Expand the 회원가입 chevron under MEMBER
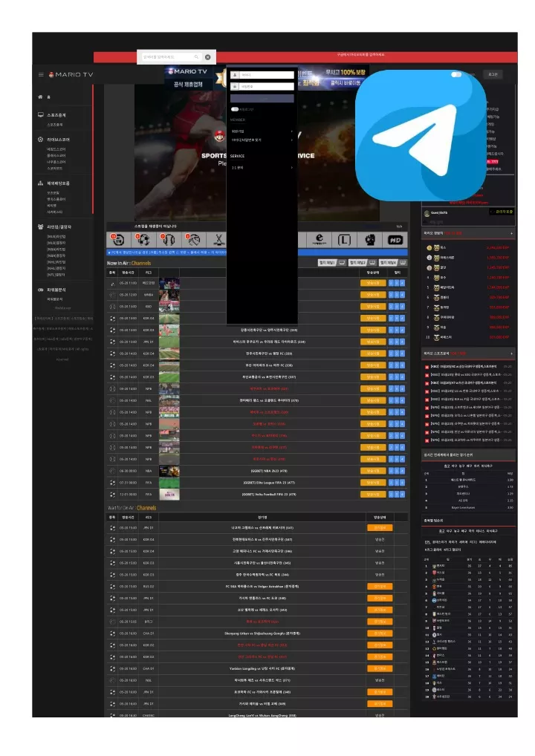This screenshot has height=756, width=535. coord(291,131)
